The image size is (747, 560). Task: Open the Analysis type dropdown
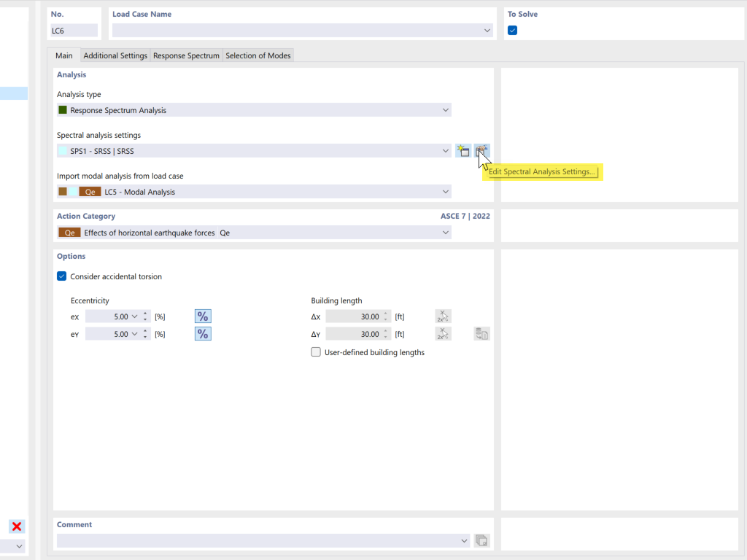coord(445,109)
